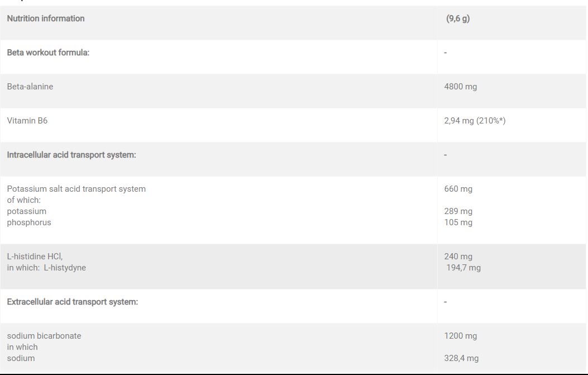The height and width of the screenshot is (375, 588).
Task: Select Intracellular acid transport system heading
Action: [x=71, y=155]
